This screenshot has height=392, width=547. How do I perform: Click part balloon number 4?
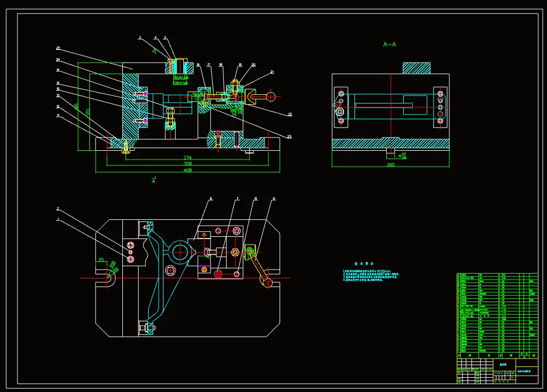(x=156, y=38)
